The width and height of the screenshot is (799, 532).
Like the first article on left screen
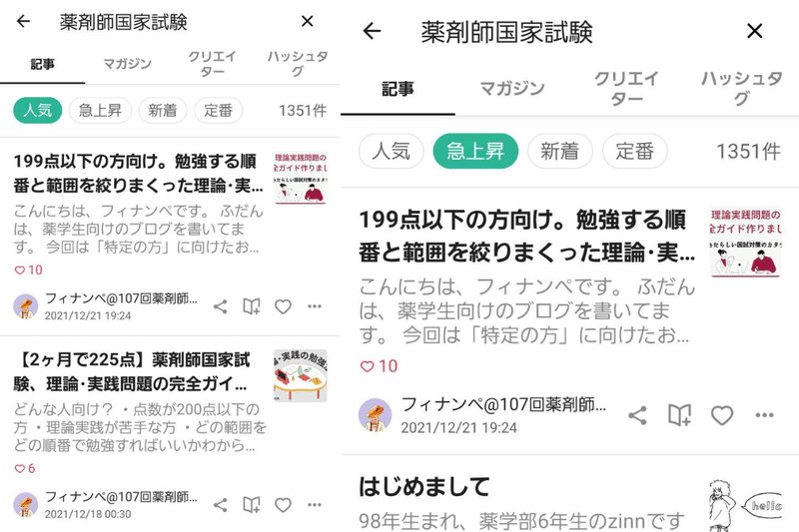click(x=283, y=306)
